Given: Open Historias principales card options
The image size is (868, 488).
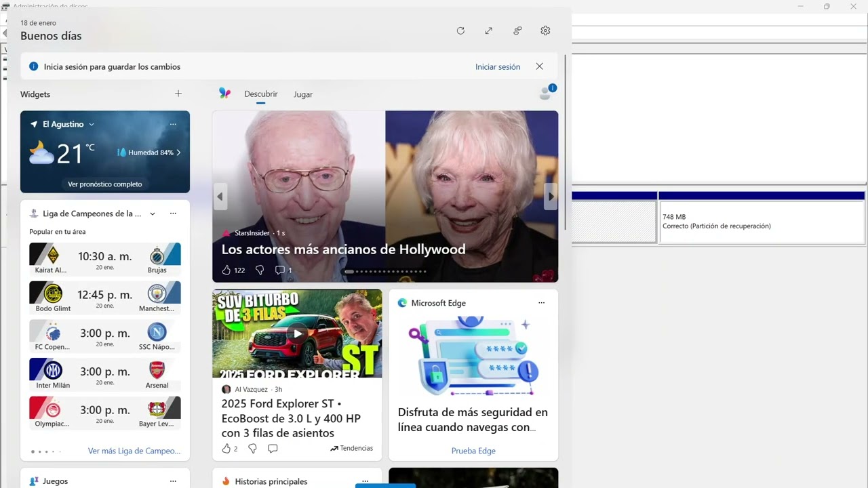Looking at the screenshot, I should [x=365, y=481].
